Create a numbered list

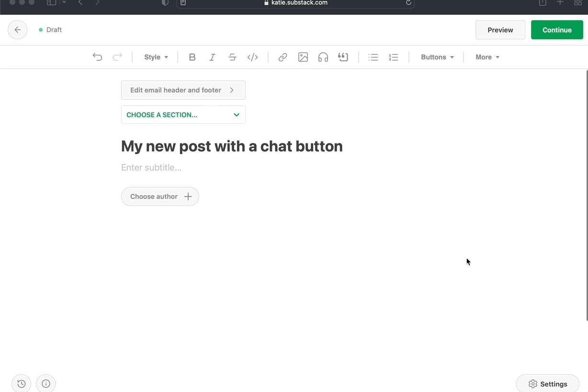393,57
